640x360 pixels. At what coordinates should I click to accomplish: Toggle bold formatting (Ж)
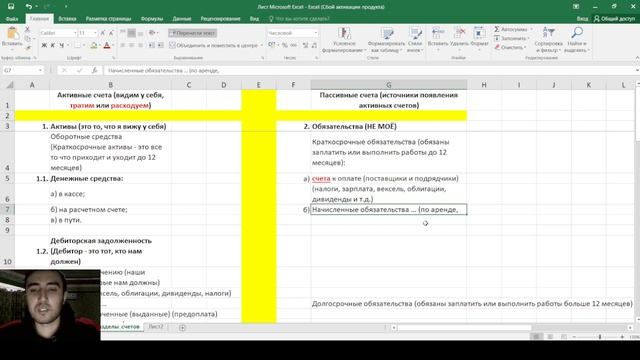[44, 45]
